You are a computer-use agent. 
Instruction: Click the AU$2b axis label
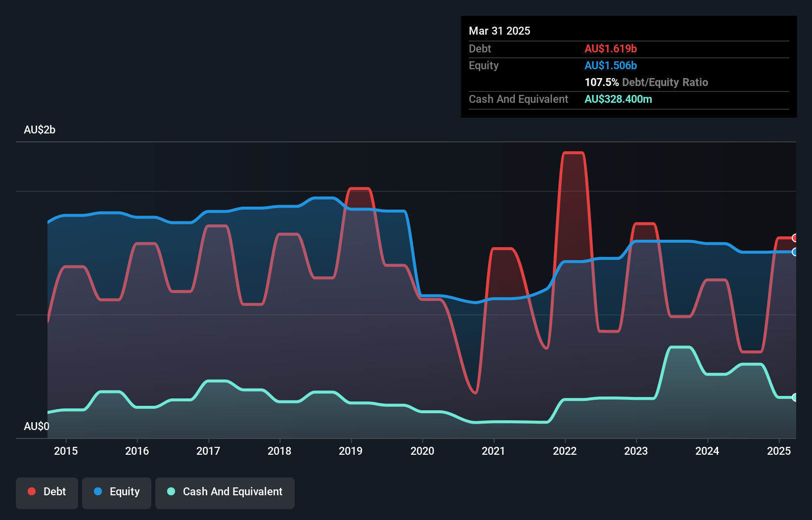(x=40, y=130)
